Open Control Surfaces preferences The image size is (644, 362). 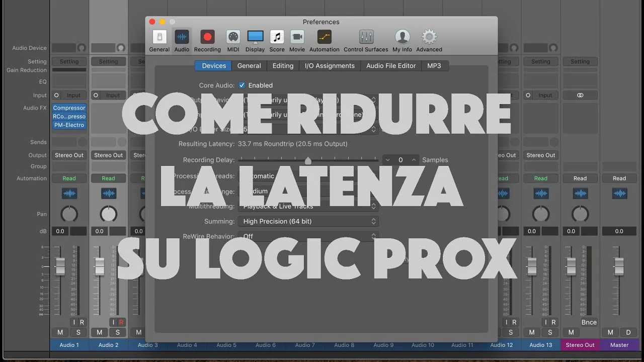click(x=366, y=37)
